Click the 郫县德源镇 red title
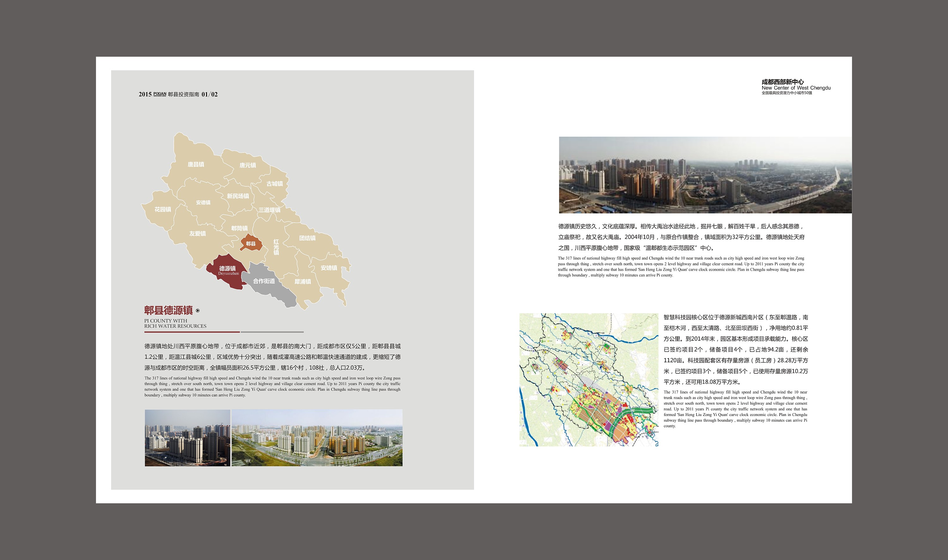Image resolution: width=948 pixels, height=560 pixels. tap(168, 310)
